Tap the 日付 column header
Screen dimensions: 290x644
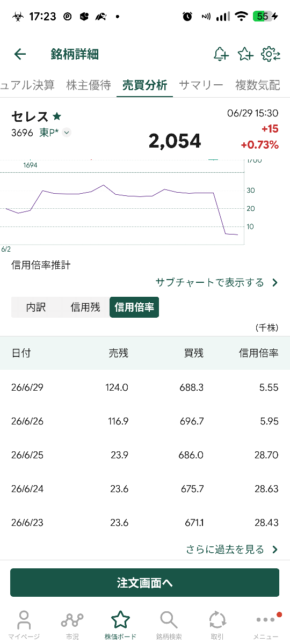(x=21, y=353)
